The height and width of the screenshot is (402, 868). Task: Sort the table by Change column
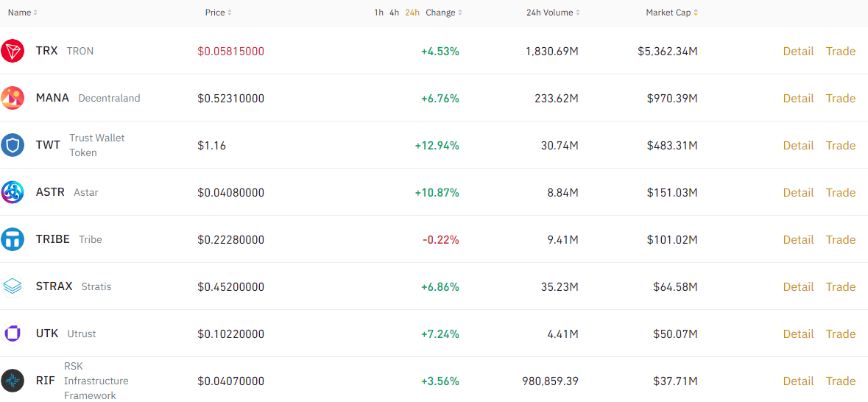(444, 13)
